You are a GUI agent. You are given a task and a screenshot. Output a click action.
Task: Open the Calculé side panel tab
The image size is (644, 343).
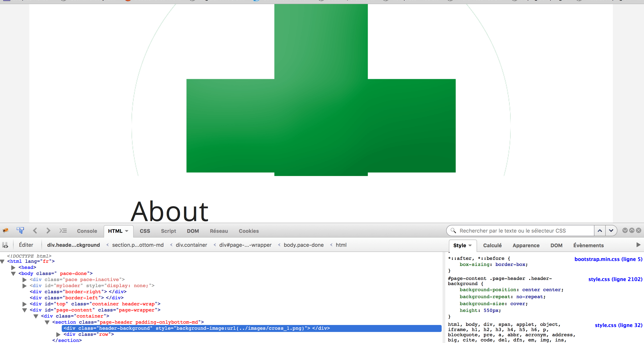pos(492,245)
